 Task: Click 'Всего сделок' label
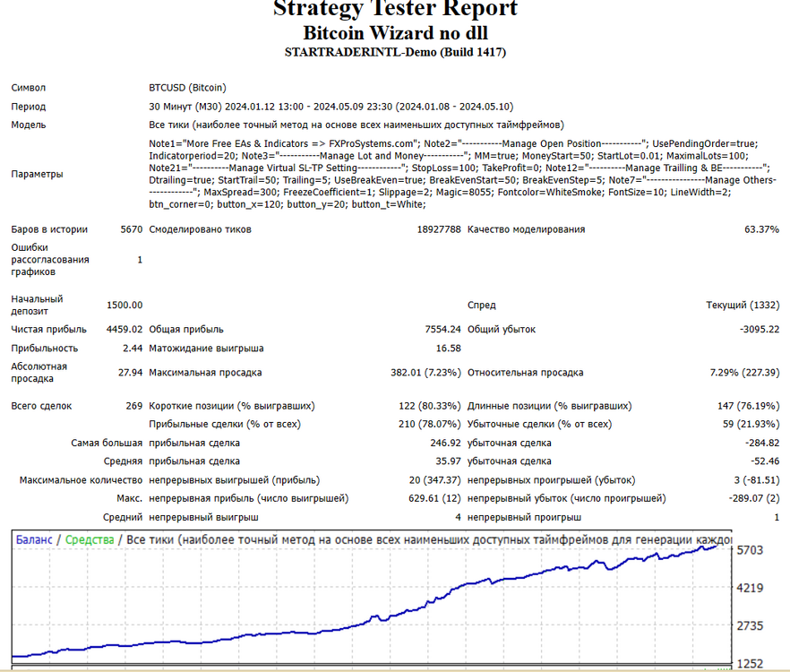coord(41,406)
